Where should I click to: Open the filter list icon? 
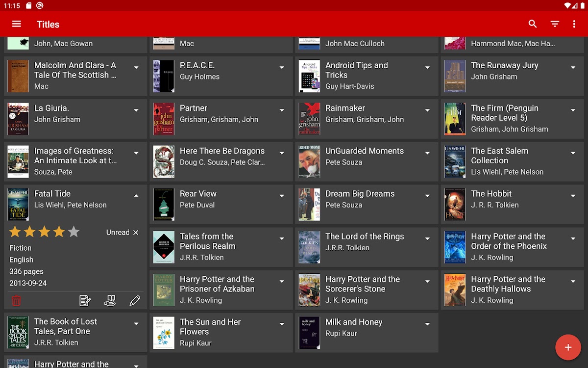[x=555, y=24]
